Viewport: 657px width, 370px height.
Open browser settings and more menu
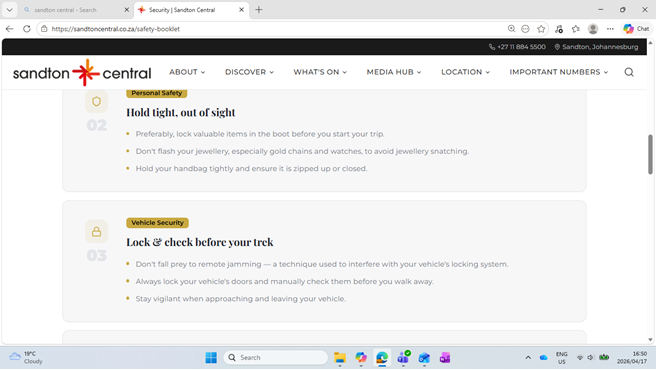coord(610,29)
